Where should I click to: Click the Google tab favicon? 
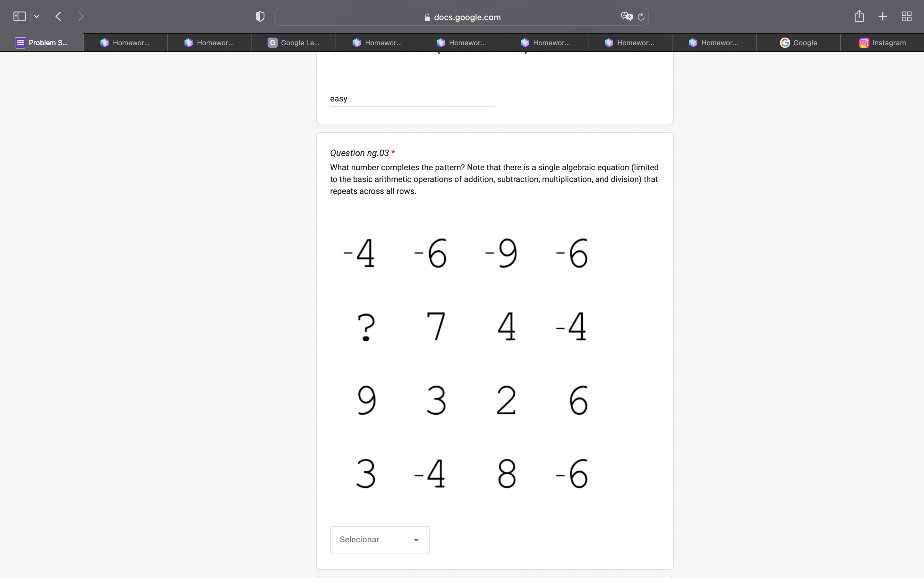coord(785,43)
